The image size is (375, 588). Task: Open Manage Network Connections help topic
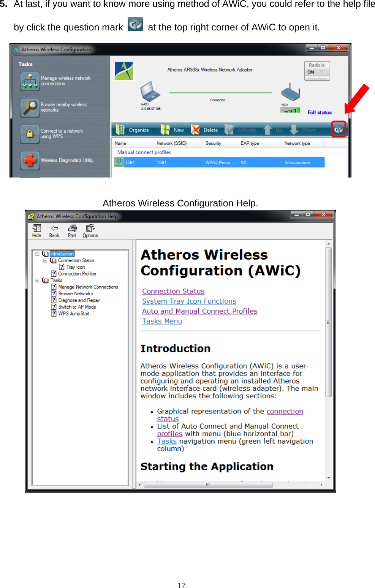pyautogui.click(x=88, y=287)
